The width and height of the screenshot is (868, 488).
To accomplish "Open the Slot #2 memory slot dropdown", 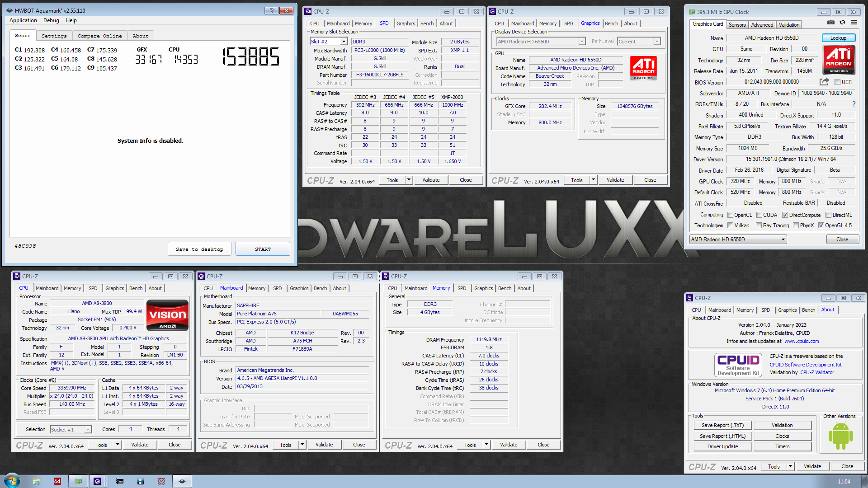I will point(329,42).
